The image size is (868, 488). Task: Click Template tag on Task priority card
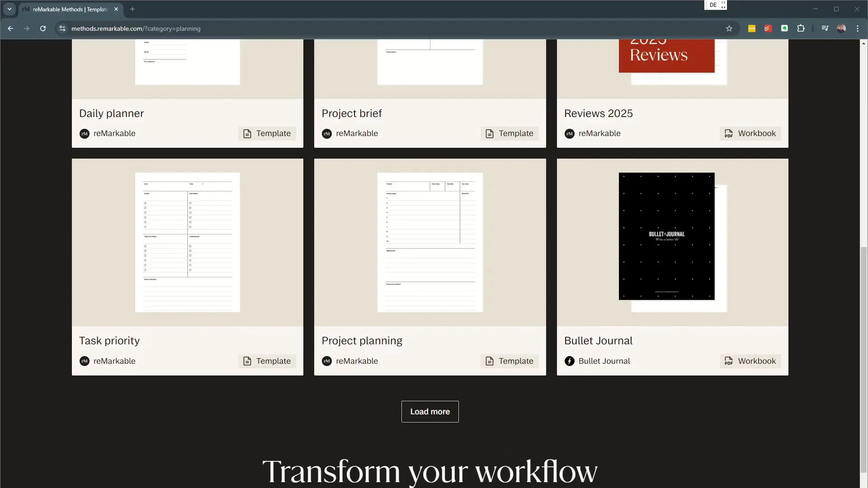tap(267, 361)
